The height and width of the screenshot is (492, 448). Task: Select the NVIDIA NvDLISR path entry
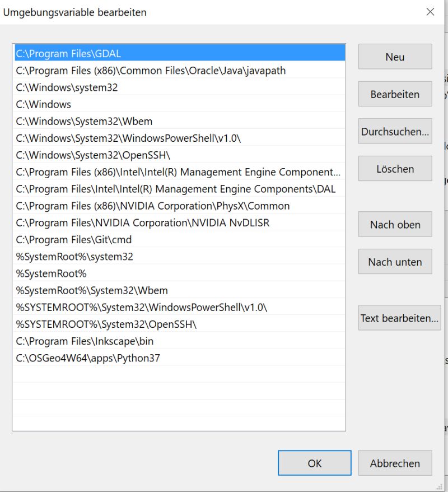coord(180,223)
